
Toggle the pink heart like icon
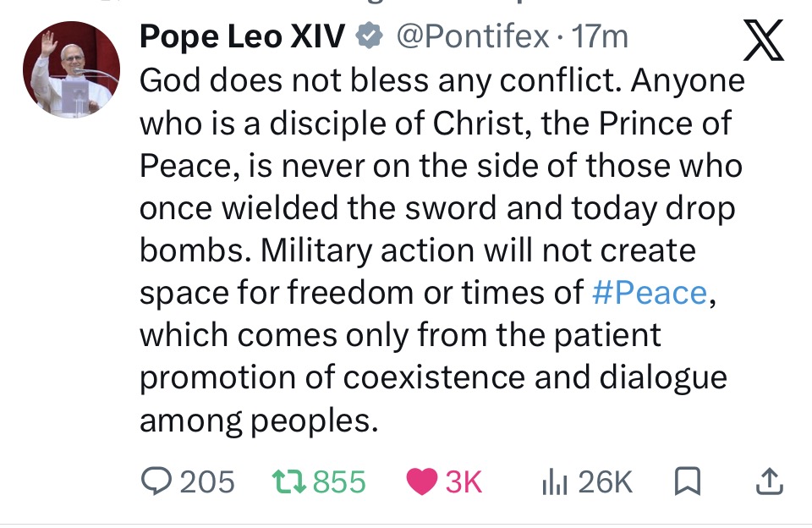click(x=420, y=482)
